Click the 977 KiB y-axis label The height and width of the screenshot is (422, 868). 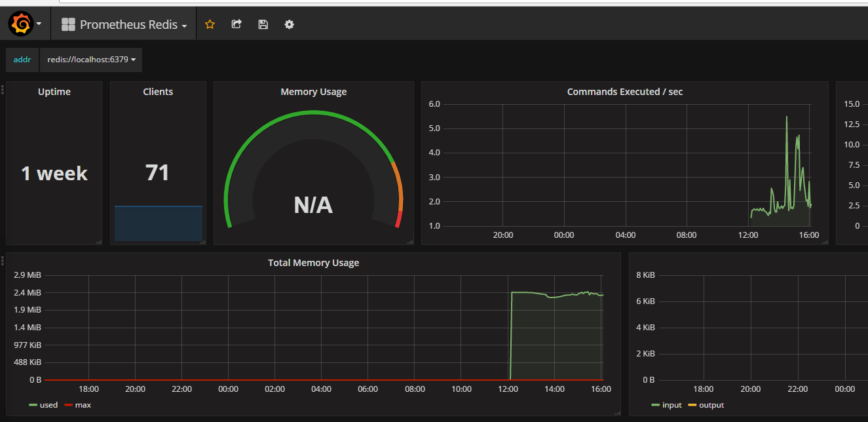[28, 345]
